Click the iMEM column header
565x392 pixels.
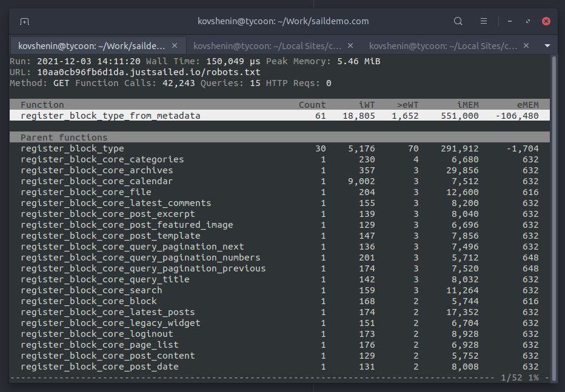(466, 105)
